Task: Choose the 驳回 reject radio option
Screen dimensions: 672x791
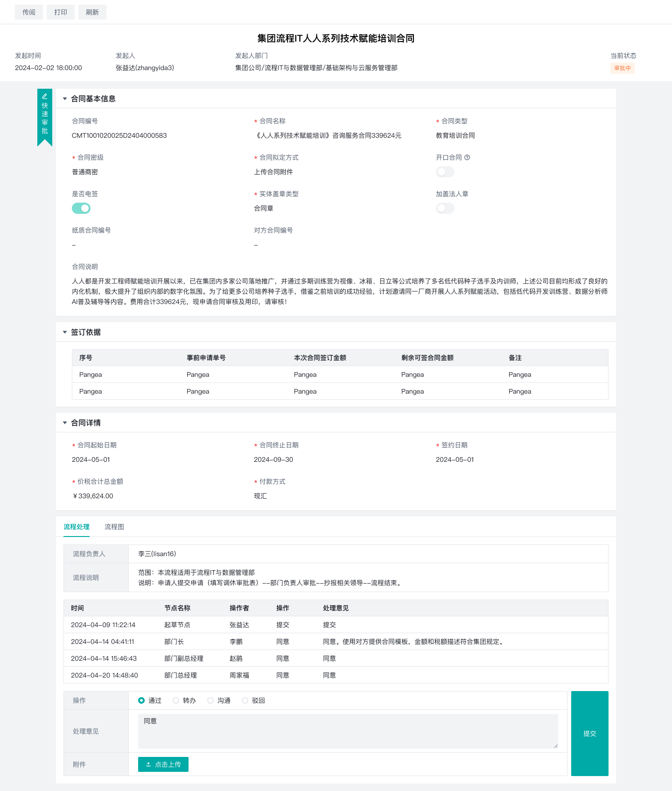Action: tap(245, 700)
